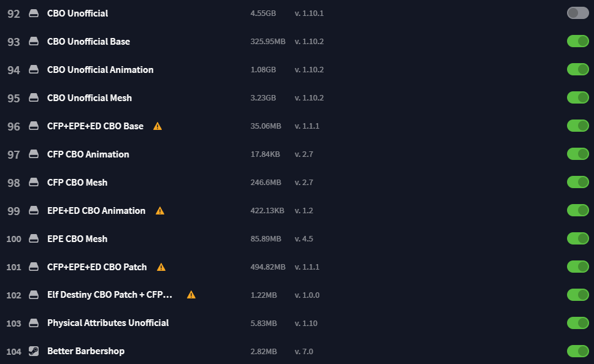Click the warning icon for Elf Destiny CBO Patch
594x364 pixels.
191,295
